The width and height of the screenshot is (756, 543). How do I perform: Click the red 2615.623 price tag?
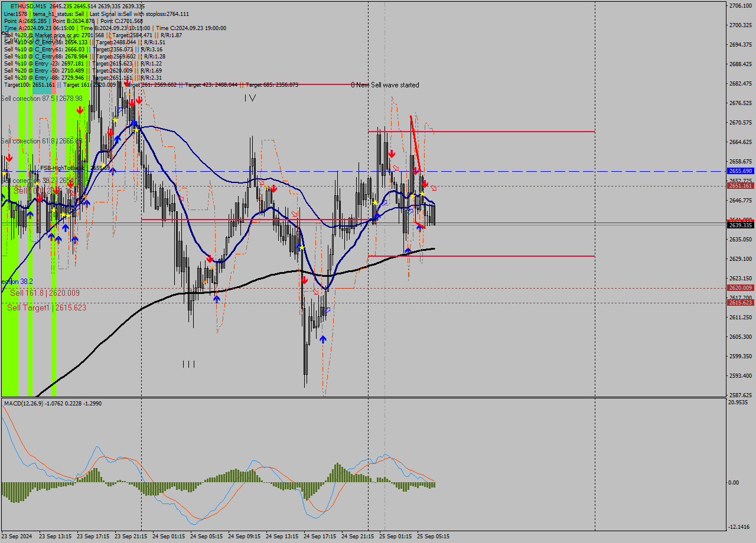coord(740,302)
